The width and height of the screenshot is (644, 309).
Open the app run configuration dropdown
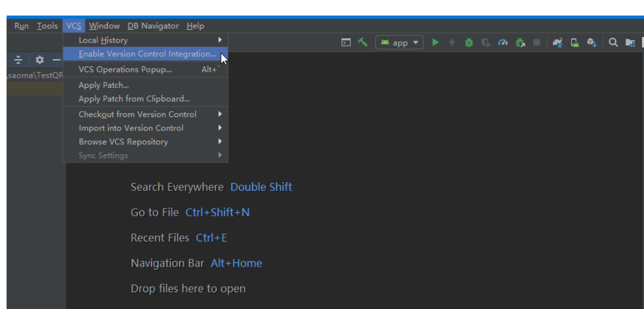click(399, 42)
